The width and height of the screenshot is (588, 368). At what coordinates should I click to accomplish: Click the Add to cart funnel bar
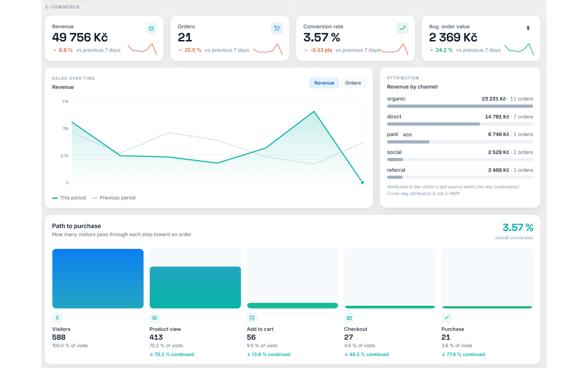pos(293,305)
